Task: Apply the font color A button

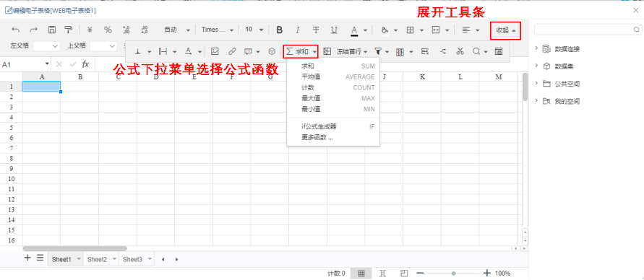Action: [354, 30]
